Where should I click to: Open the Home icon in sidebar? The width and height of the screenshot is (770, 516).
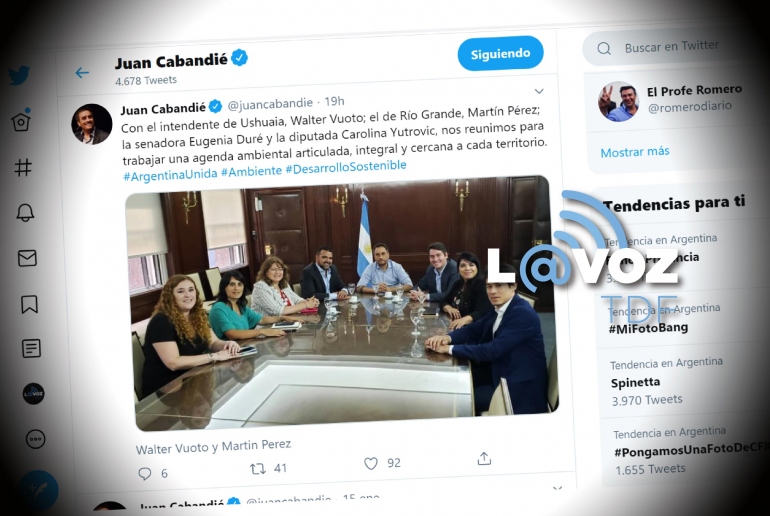[21, 119]
